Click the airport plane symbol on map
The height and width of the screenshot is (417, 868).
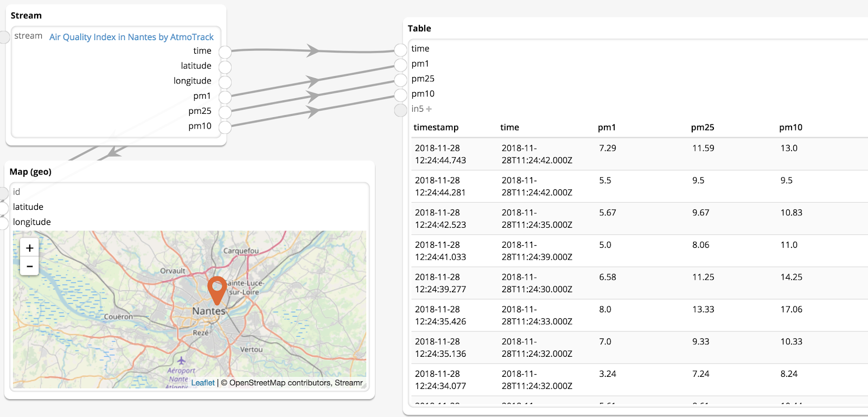(x=181, y=361)
